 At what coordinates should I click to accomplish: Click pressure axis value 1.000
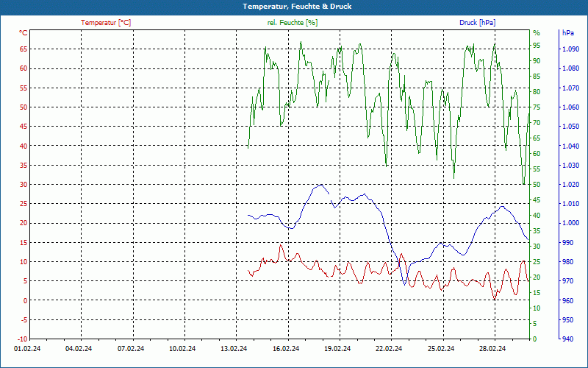[x=571, y=223]
